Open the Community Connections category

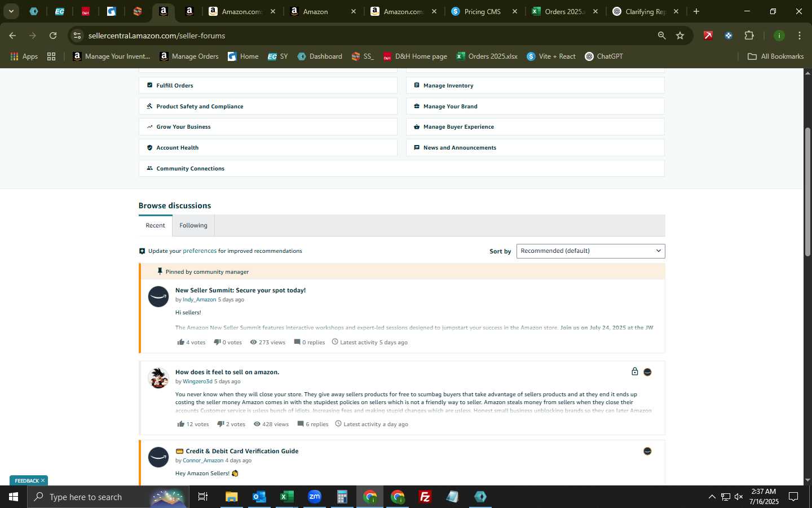tap(401, 168)
